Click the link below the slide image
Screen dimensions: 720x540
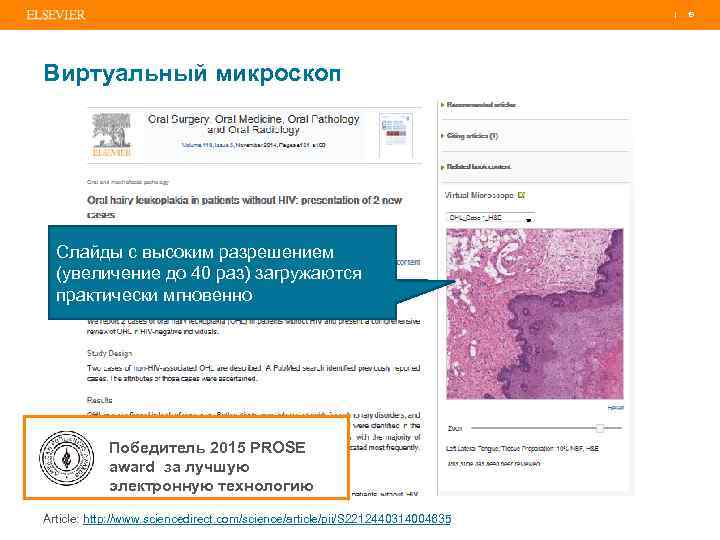[615, 408]
